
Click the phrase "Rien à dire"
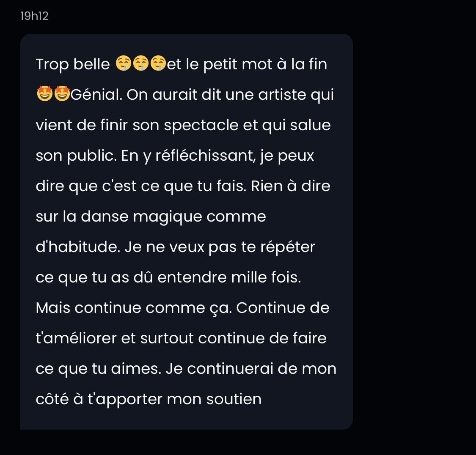[291, 186]
